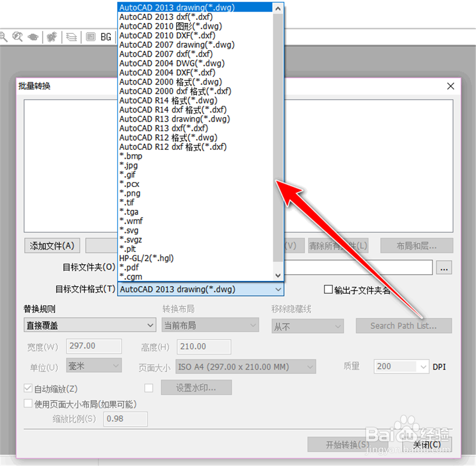Image resolution: width=476 pixels, height=466 pixels.
Task: Click format list scrollbar down arrow
Action: click(x=278, y=276)
